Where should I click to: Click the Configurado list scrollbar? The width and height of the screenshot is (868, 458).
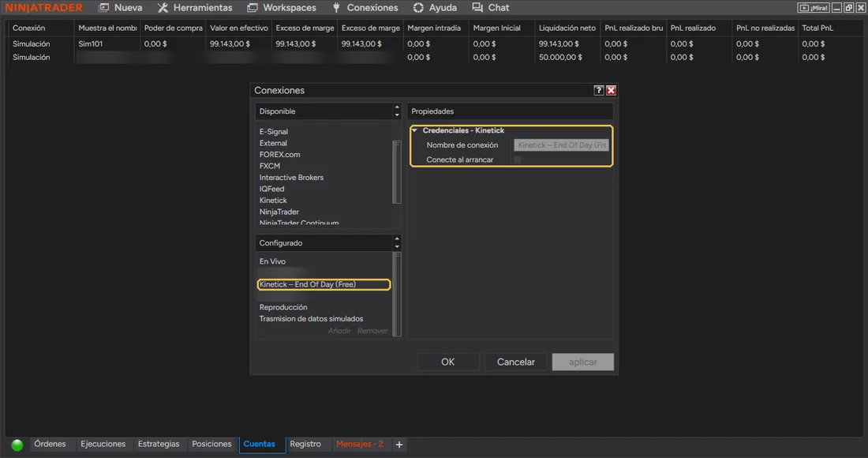pyautogui.click(x=396, y=294)
